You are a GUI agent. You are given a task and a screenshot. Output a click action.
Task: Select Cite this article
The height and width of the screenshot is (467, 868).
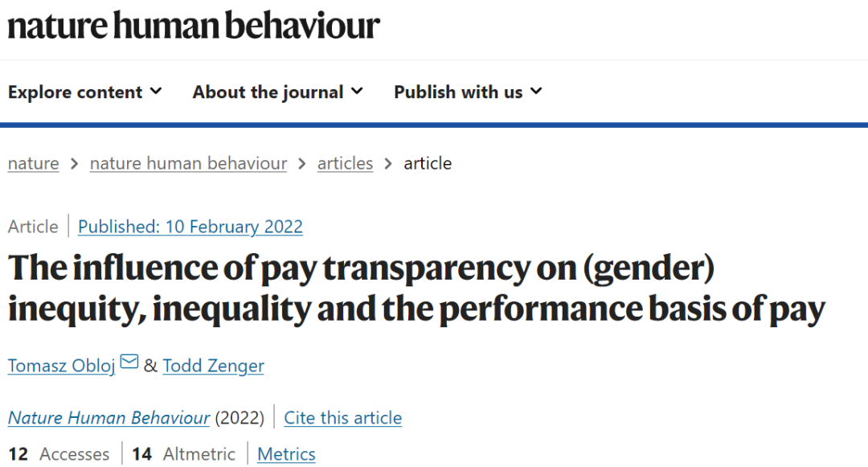tap(343, 418)
